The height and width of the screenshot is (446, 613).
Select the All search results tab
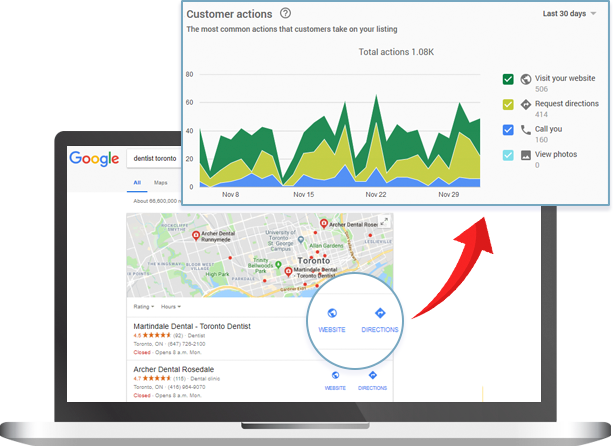pos(137,182)
